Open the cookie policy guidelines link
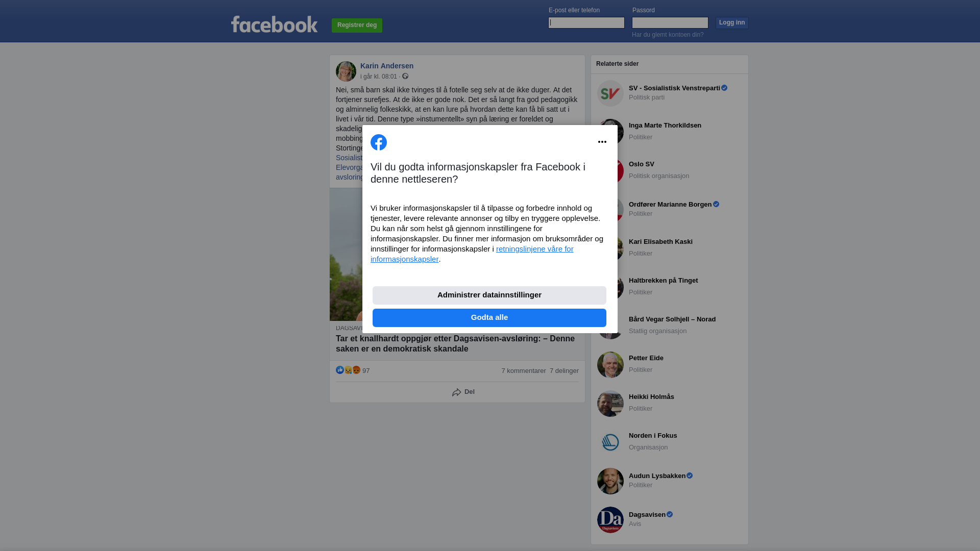This screenshot has width=980, height=551. pyautogui.click(x=472, y=254)
